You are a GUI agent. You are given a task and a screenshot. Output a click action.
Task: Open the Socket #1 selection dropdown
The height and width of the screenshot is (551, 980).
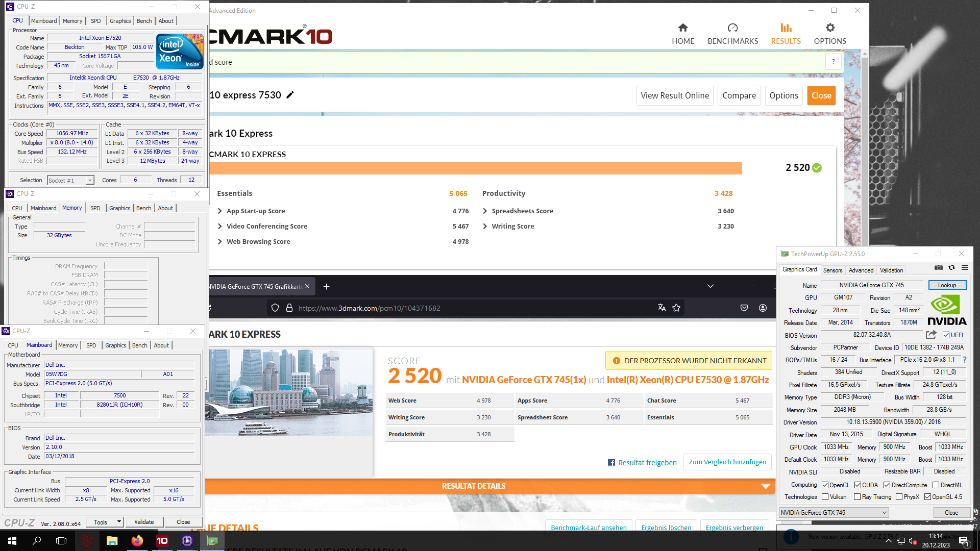pos(71,180)
